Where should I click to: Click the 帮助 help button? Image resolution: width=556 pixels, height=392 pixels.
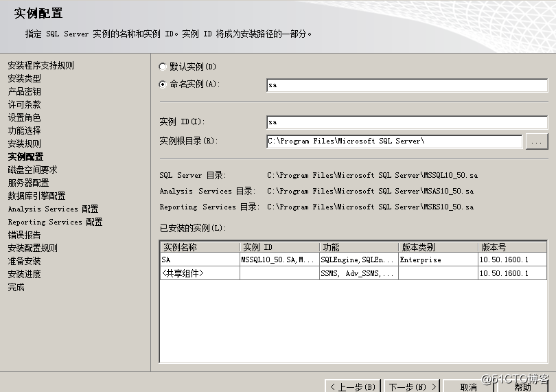pyautogui.click(x=522, y=387)
